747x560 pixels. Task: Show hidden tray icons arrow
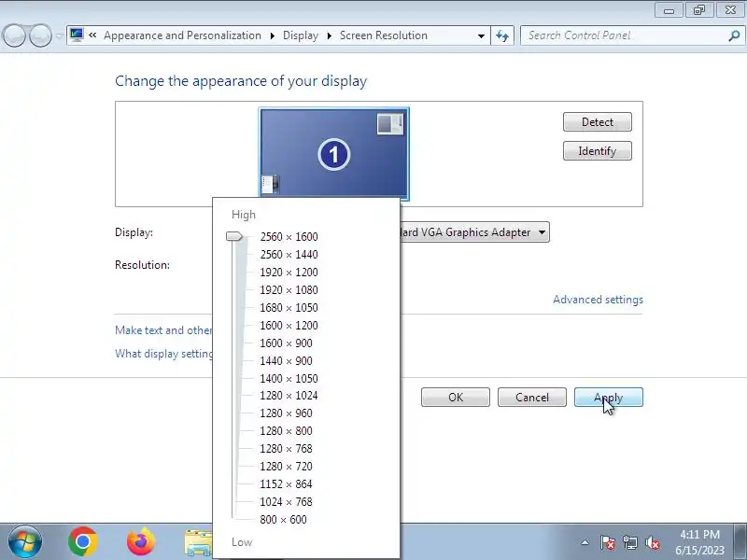585,542
